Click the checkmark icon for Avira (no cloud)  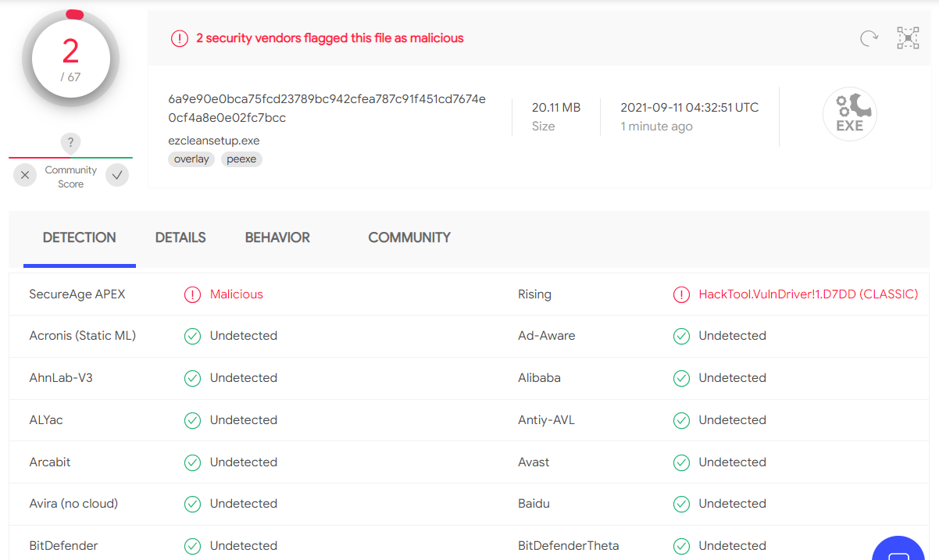coord(192,504)
